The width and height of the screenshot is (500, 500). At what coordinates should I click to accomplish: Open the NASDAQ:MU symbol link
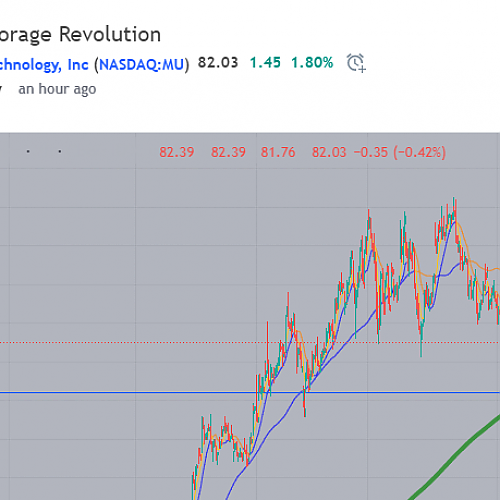142,64
